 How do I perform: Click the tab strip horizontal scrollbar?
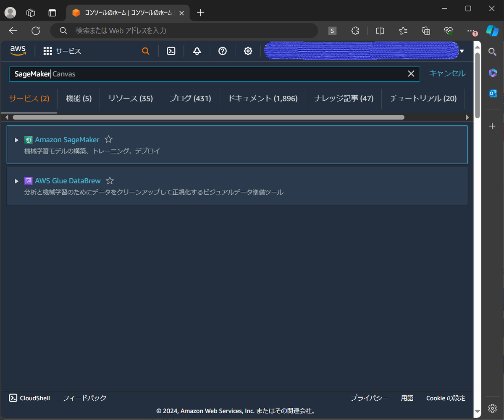[x=208, y=117]
